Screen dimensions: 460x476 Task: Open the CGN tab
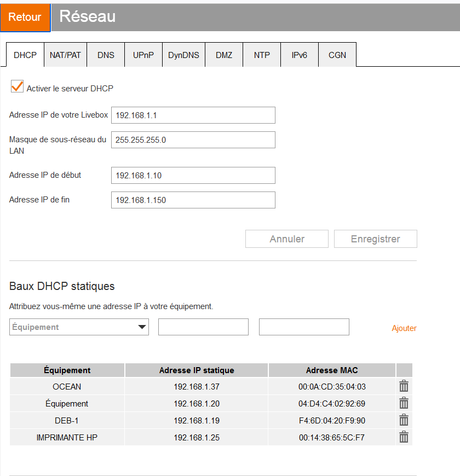pos(337,55)
